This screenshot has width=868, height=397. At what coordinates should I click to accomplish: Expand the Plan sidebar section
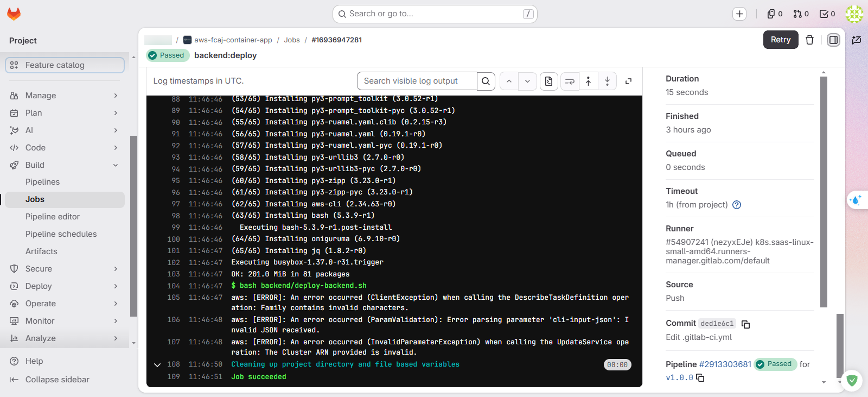[x=65, y=113]
